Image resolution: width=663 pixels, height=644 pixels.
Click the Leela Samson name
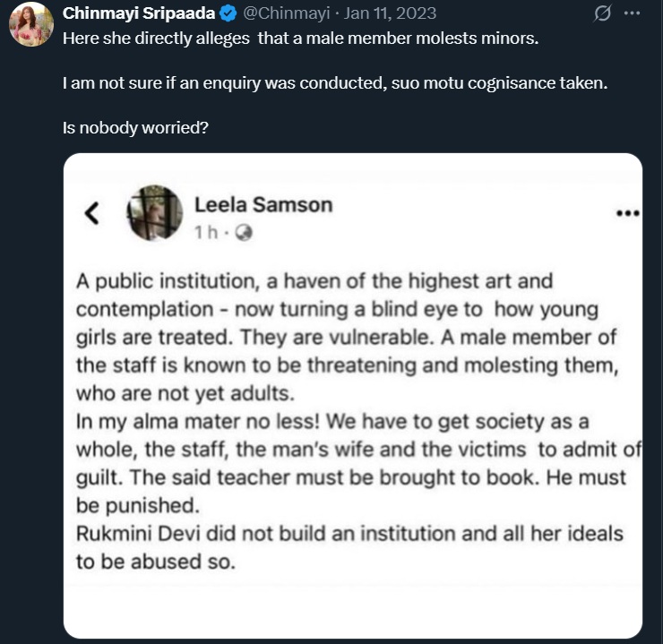[263, 204]
